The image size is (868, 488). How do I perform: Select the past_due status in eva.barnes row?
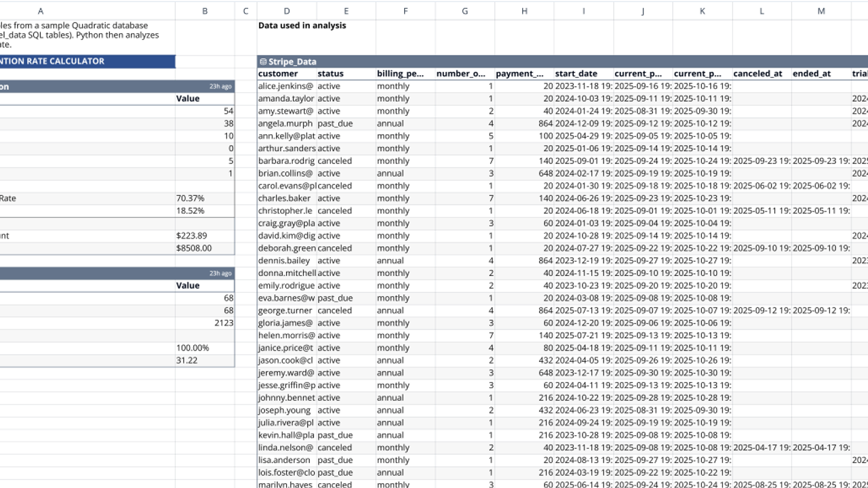[x=346, y=298]
